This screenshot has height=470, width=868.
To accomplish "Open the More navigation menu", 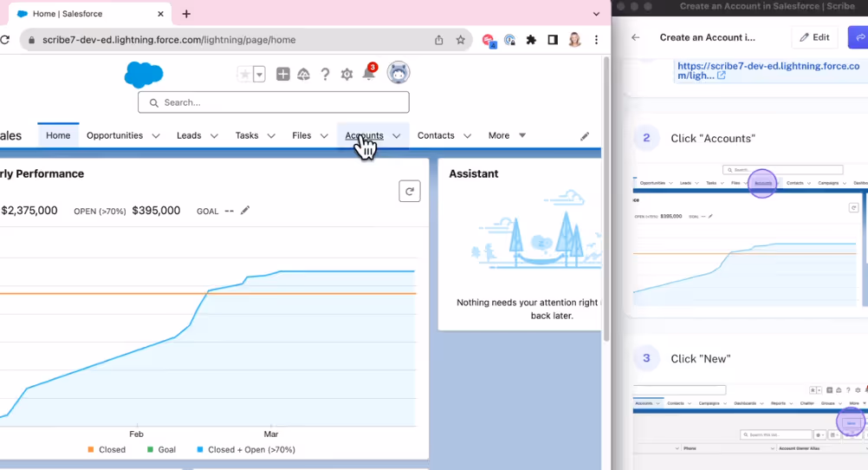I will pyautogui.click(x=507, y=135).
